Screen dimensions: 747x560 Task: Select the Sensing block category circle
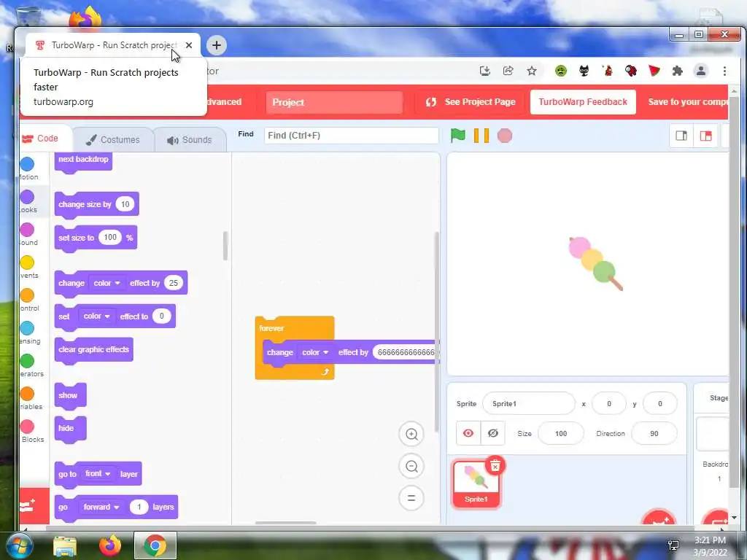click(27, 329)
